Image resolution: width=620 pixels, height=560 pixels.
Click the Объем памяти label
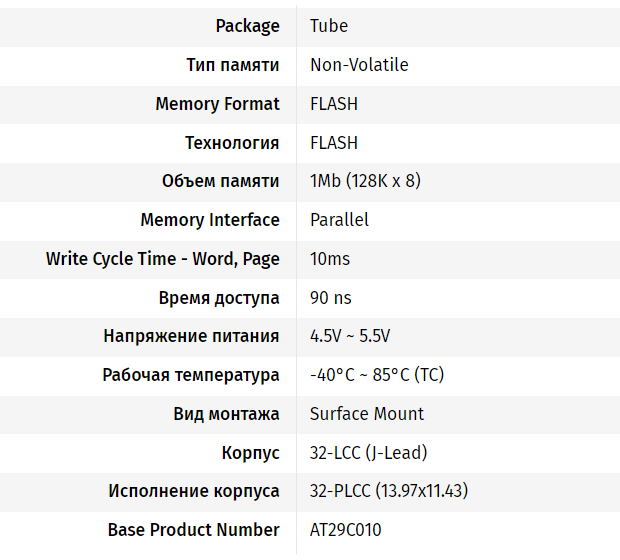(221, 181)
